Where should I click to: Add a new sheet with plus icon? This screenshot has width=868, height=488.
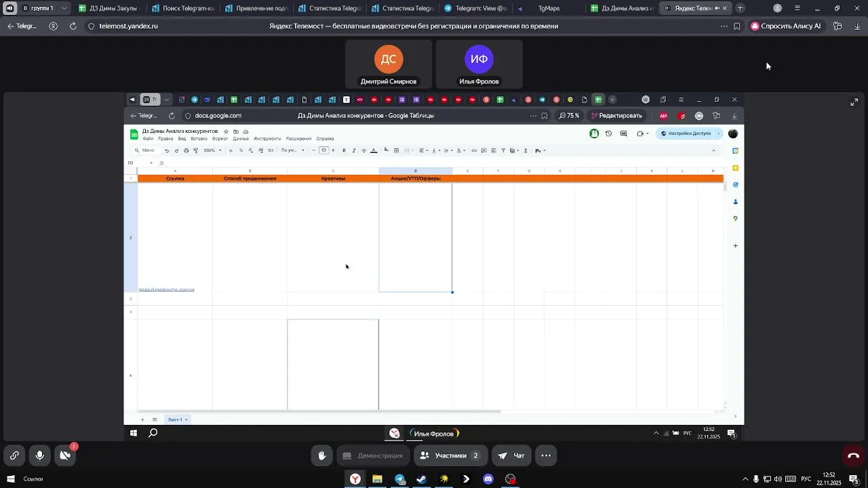pos(142,420)
